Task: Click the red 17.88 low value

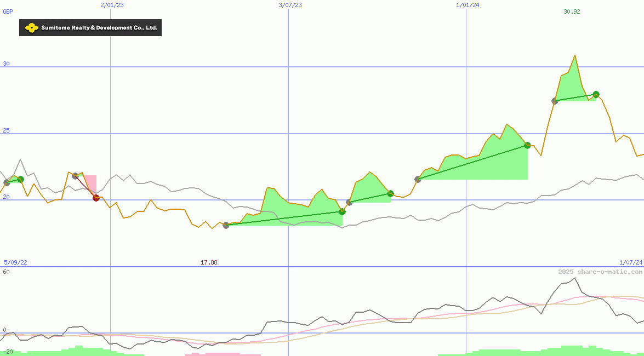Action: click(209, 262)
